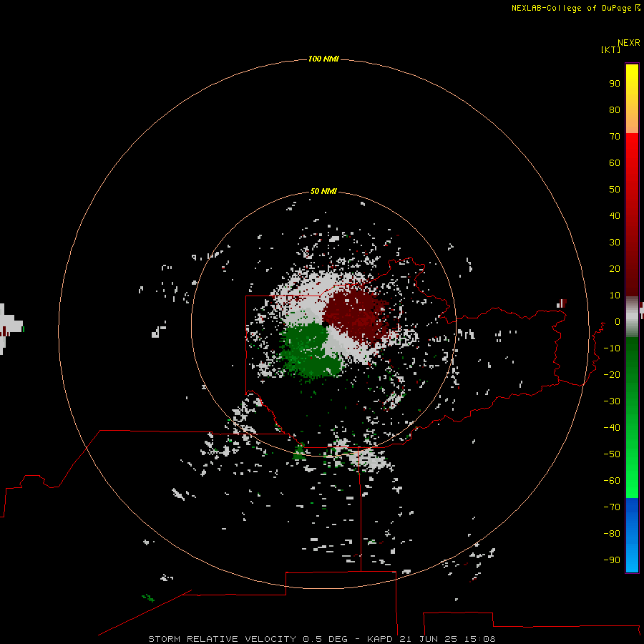Select the -10 scale label
Viewport: 644px width, 644px height.
click(612, 348)
